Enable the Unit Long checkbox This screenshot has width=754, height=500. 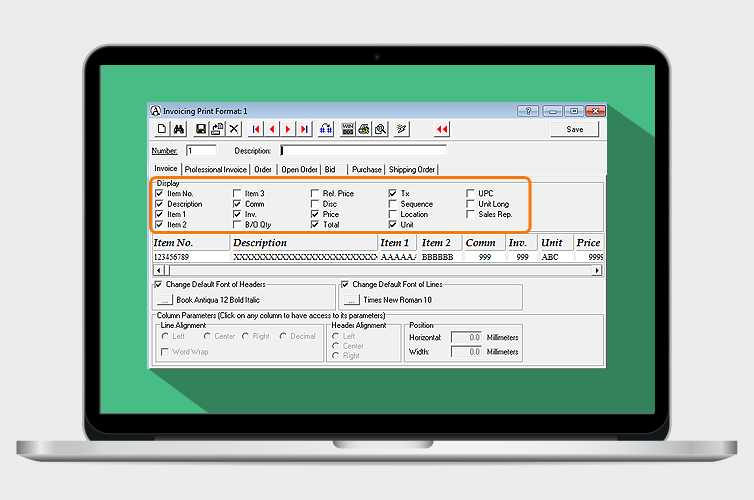coord(471,204)
